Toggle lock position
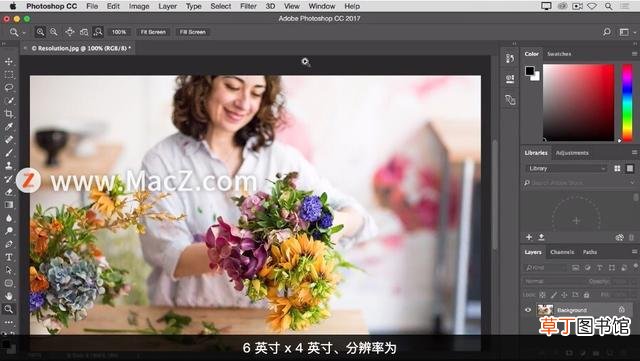 point(564,294)
